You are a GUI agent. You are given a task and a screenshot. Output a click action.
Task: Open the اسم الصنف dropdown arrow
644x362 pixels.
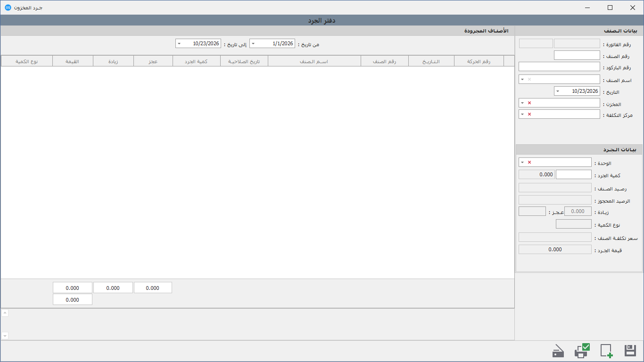click(x=522, y=79)
